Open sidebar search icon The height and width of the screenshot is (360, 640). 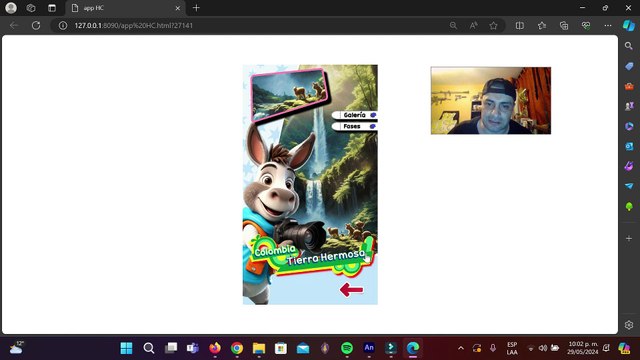(629, 46)
